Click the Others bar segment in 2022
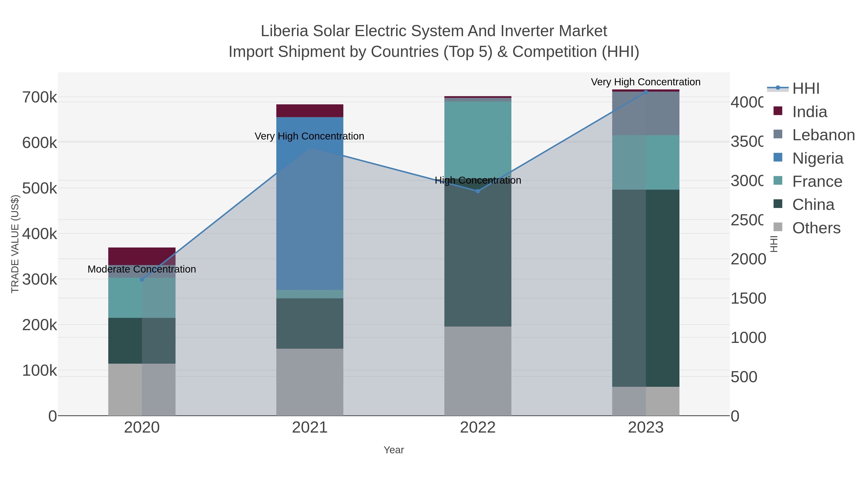 477,371
